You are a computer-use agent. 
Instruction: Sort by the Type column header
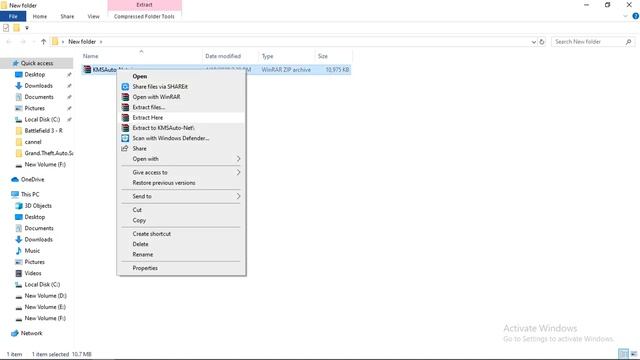pos(287,56)
